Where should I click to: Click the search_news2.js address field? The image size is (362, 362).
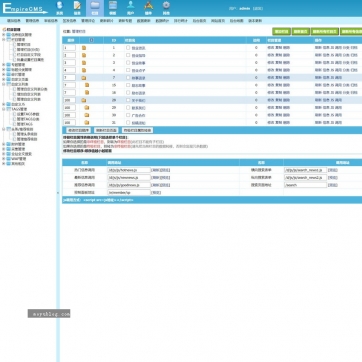(x=305, y=177)
